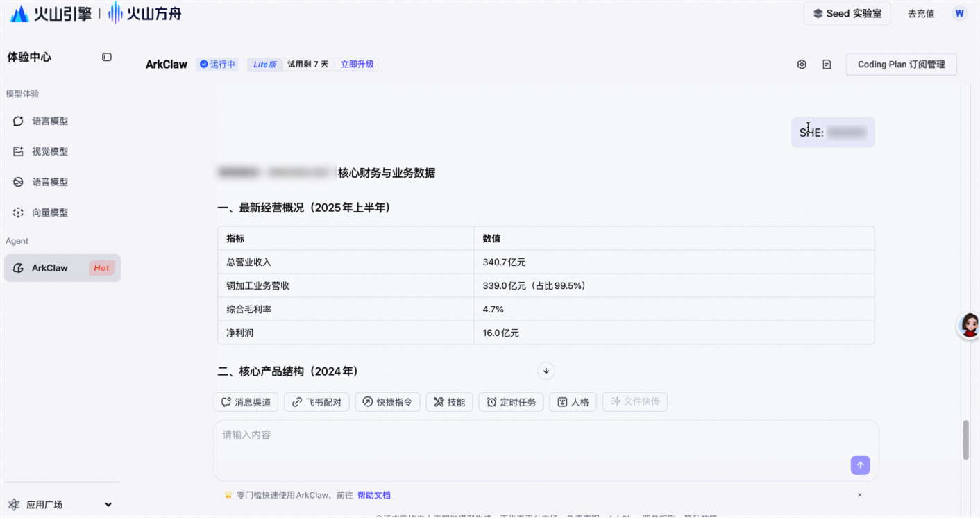Open Coding Plan 订阅管理

tap(901, 65)
